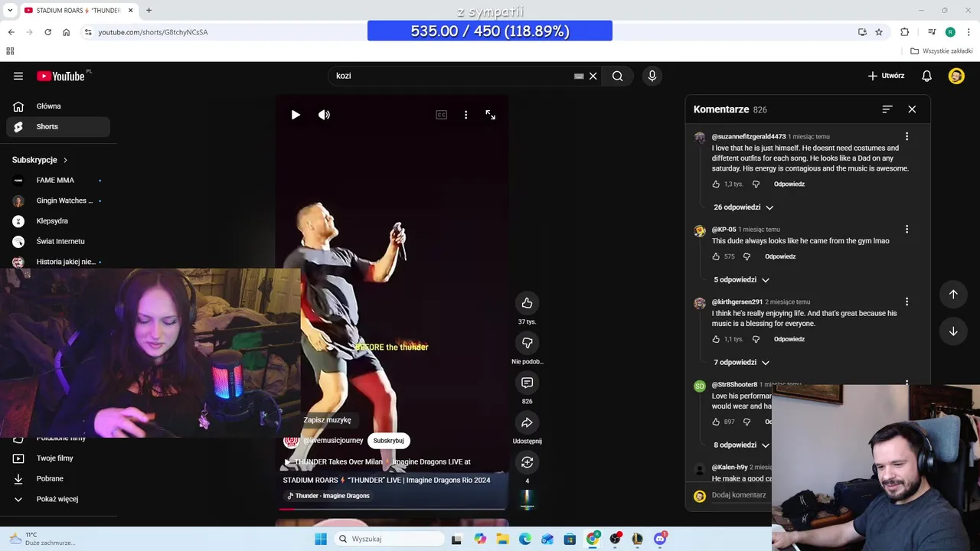This screenshot has width=980, height=551.
Task: Like Str8Shooter8's comment
Action: click(x=716, y=422)
